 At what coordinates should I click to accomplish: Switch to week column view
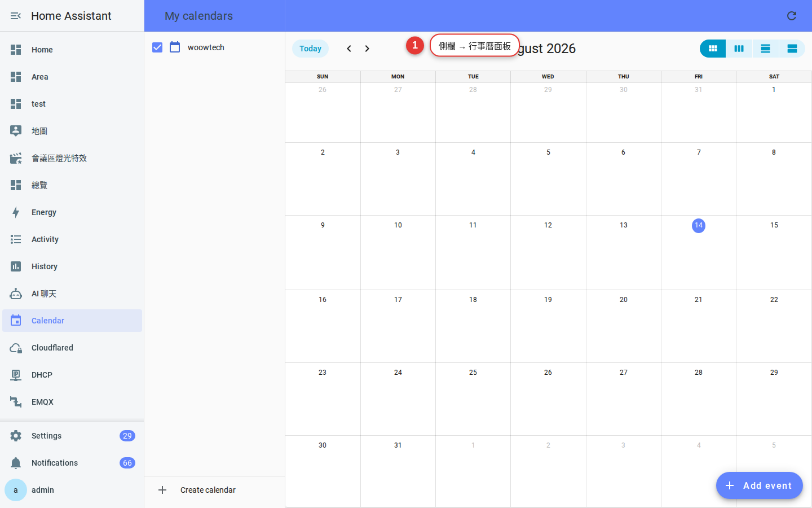pyautogui.click(x=739, y=49)
